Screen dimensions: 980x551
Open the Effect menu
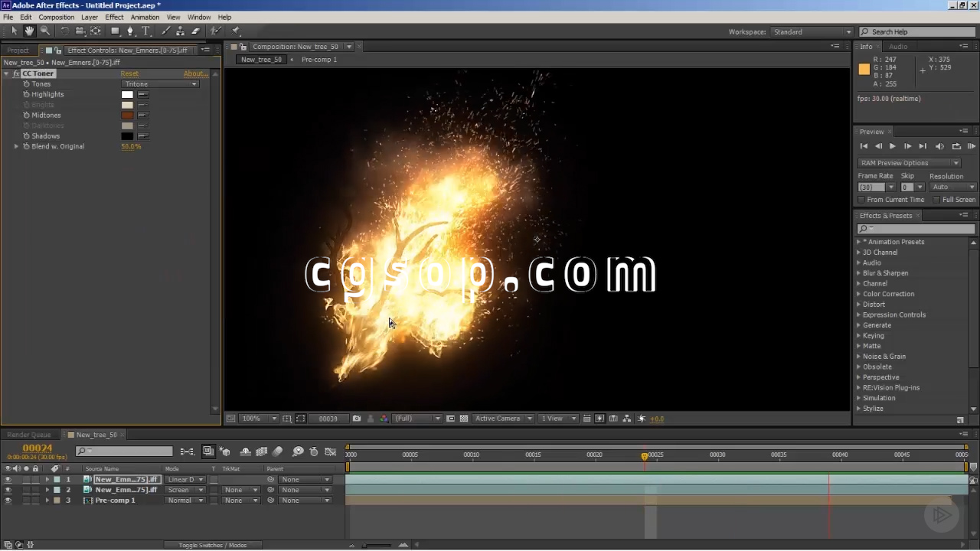[114, 17]
